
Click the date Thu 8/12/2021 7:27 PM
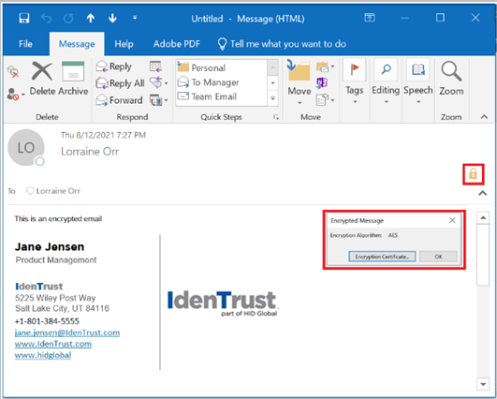[x=103, y=135]
